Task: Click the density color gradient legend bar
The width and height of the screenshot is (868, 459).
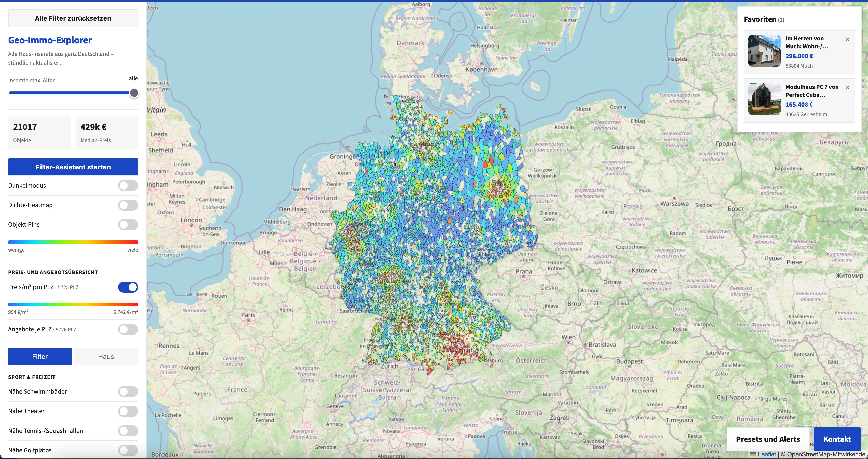Action: point(73,242)
